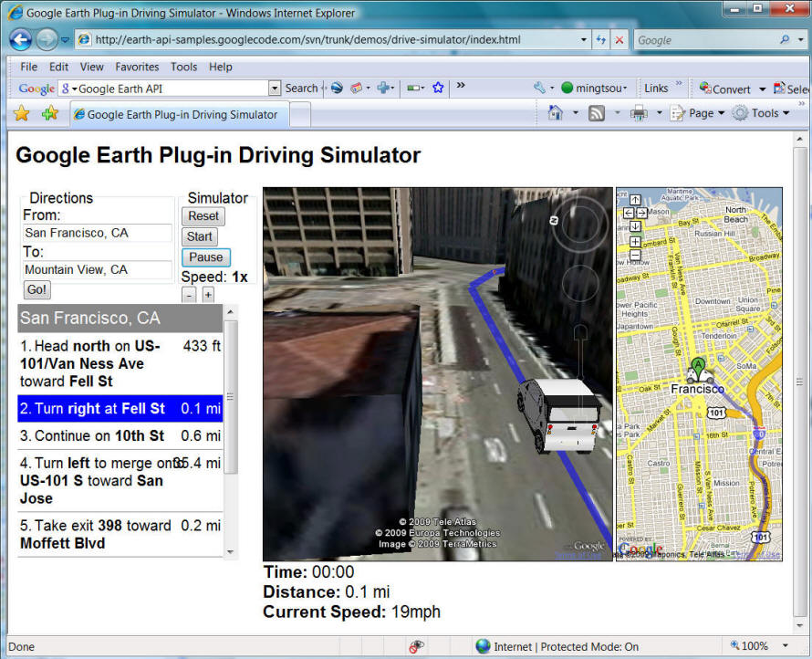Click the San Francisco, CA directions header
Viewport: 812px width, 659px height.
pyautogui.click(x=120, y=319)
